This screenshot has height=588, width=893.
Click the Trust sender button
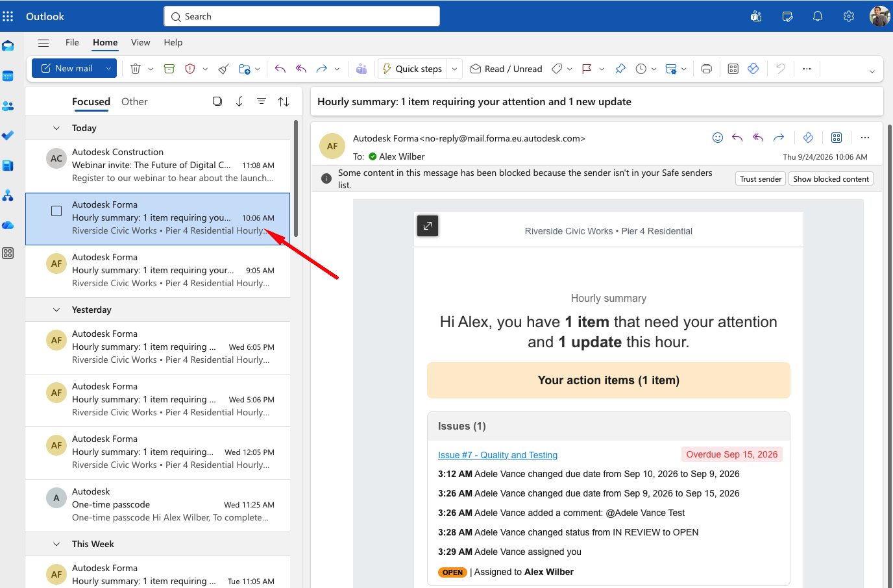761,179
